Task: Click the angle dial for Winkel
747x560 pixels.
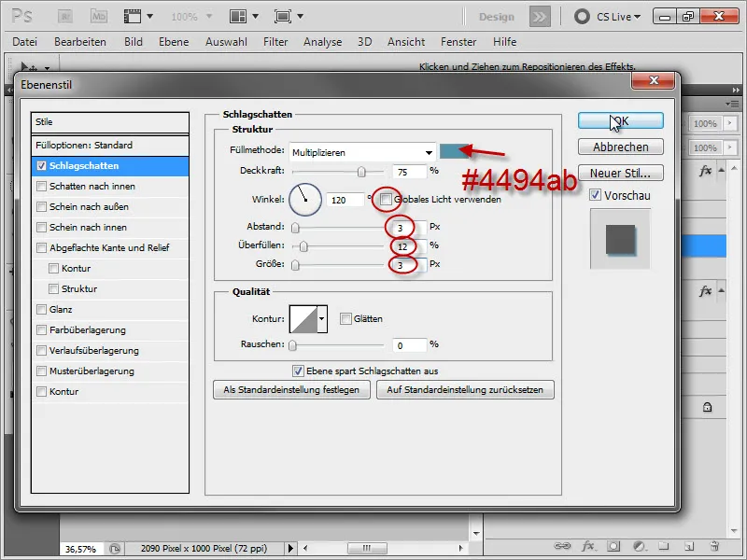Action: (305, 200)
